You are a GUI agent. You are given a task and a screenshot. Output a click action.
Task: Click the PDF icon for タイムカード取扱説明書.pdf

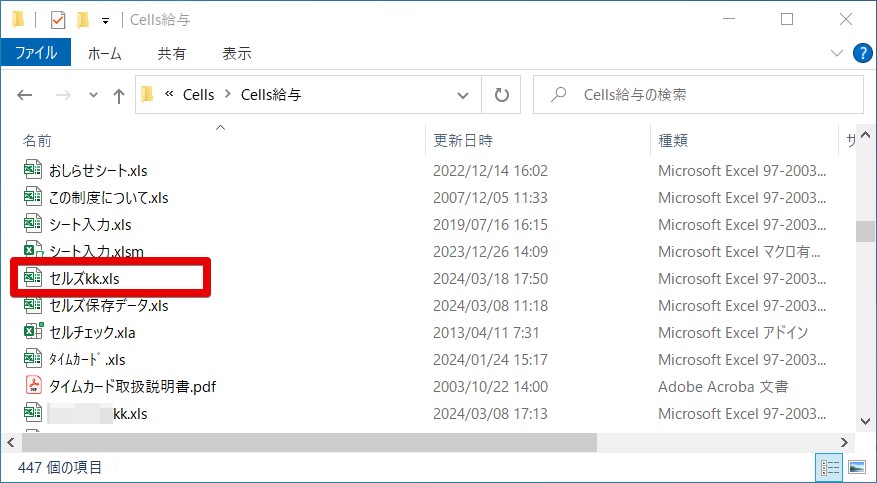(33, 386)
